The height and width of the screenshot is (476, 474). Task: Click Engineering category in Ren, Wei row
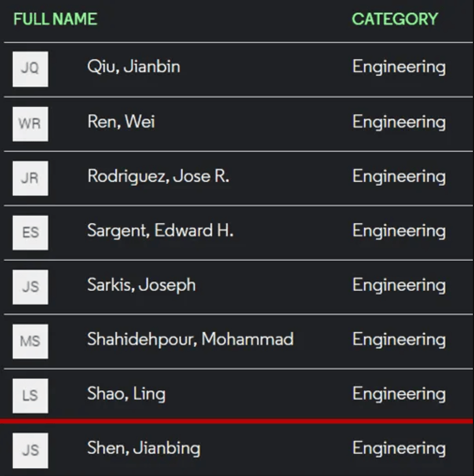(399, 121)
